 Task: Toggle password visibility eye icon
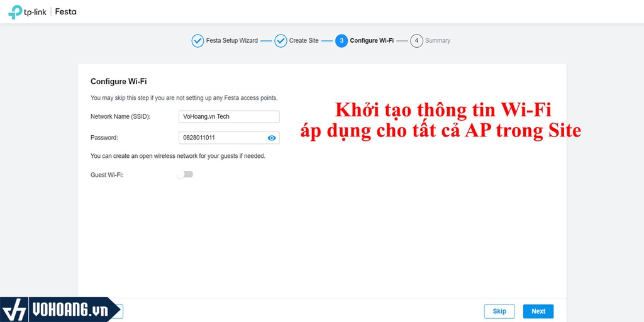point(272,138)
